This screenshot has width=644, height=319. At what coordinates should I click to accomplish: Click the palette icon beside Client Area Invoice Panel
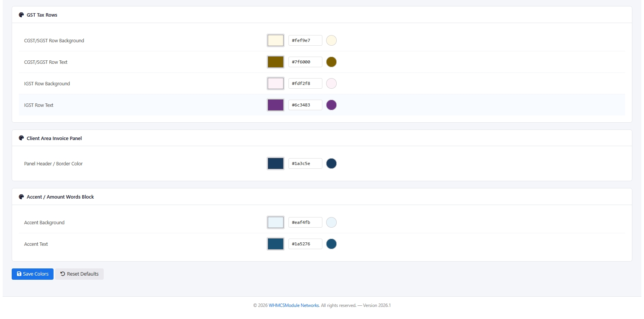[x=21, y=138]
